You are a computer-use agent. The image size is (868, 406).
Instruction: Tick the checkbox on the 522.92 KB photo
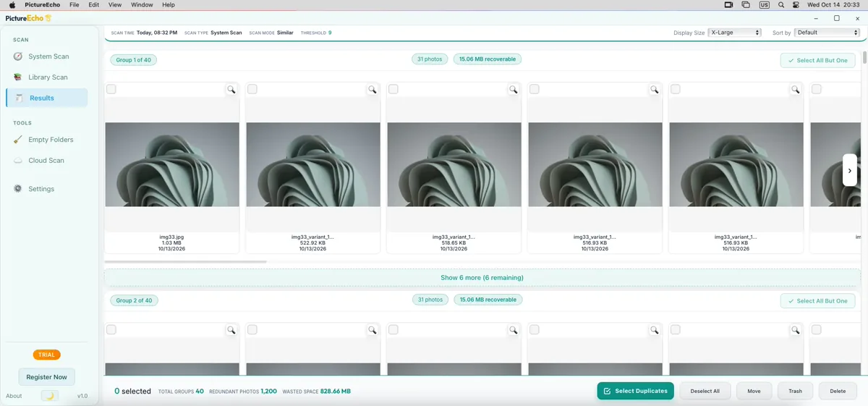click(252, 89)
